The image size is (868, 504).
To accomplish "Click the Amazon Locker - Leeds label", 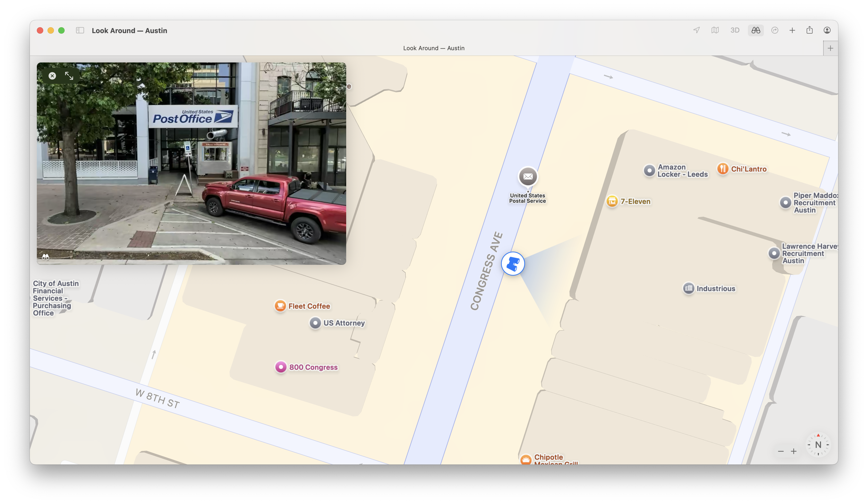I will [x=682, y=171].
